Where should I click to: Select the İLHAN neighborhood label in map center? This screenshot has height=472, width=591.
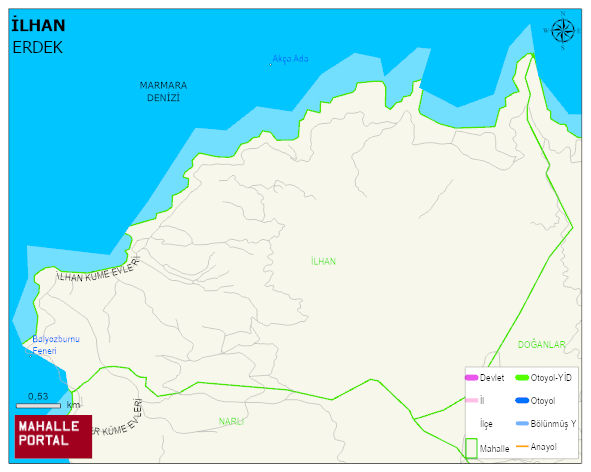point(323,261)
